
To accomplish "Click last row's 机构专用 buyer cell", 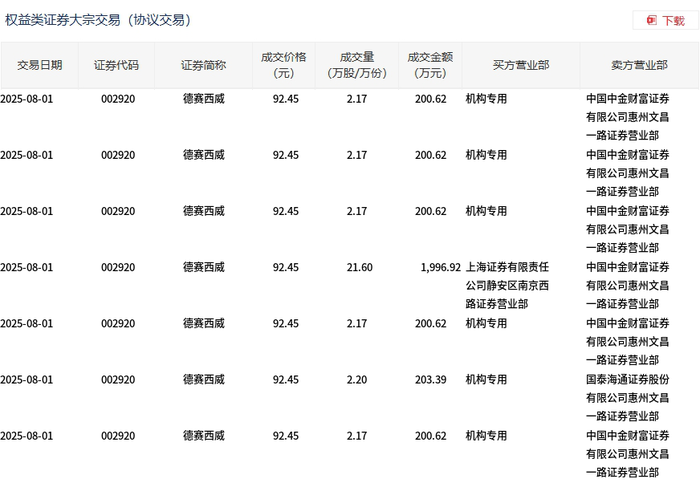I will tap(486, 436).
